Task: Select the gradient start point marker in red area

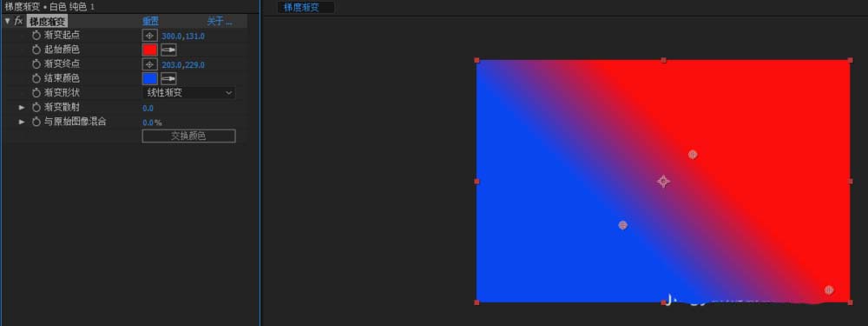Action: click(693, 155)
